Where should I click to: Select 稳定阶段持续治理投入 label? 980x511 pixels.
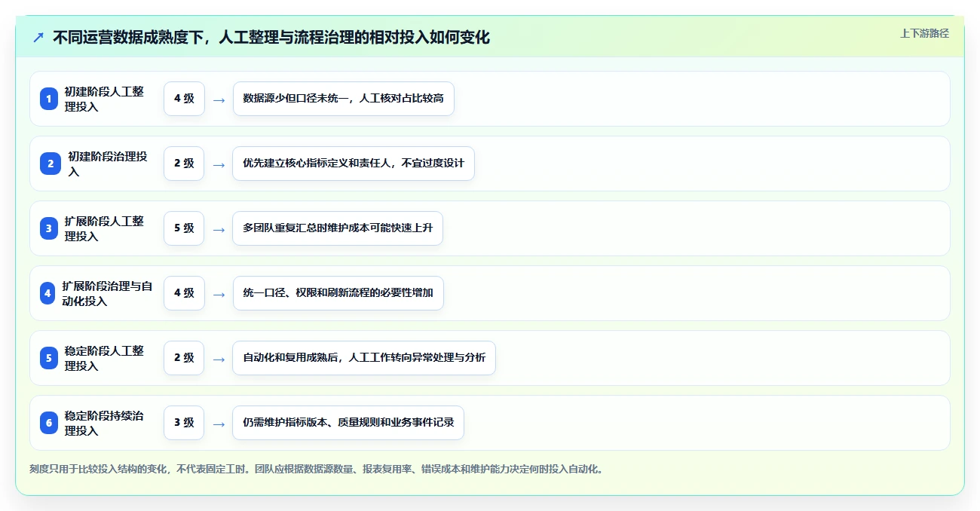tap(104, 423)
